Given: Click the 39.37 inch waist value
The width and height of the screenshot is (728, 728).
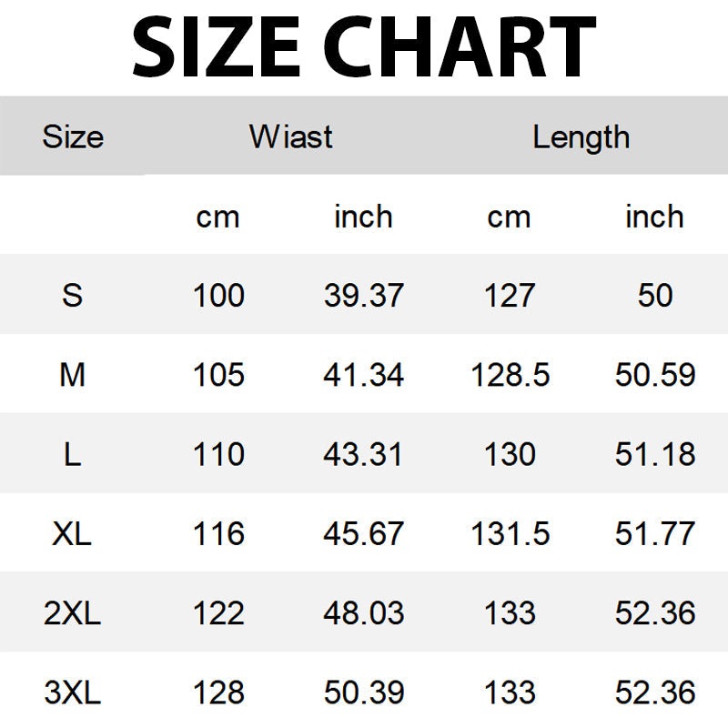Looking at the screenshot, I should point(363,295).
